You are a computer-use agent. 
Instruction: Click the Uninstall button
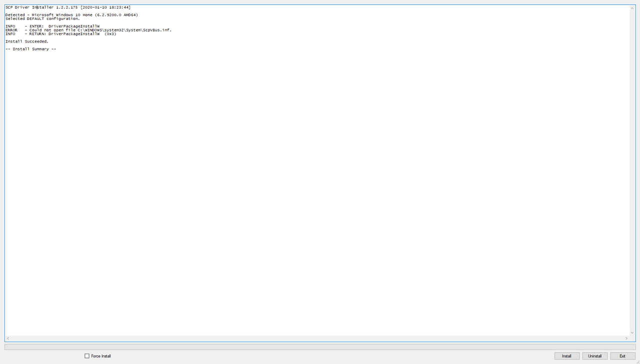[x=594, y=356]
